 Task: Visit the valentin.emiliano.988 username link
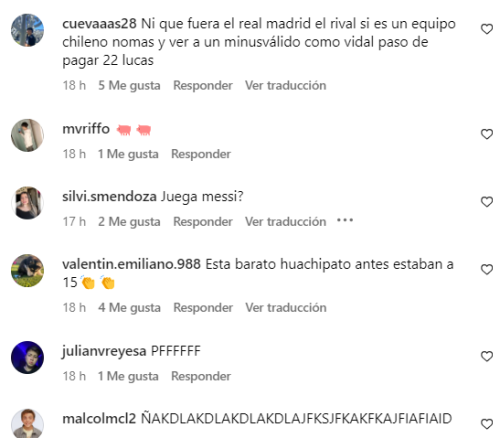click(131, 264)
